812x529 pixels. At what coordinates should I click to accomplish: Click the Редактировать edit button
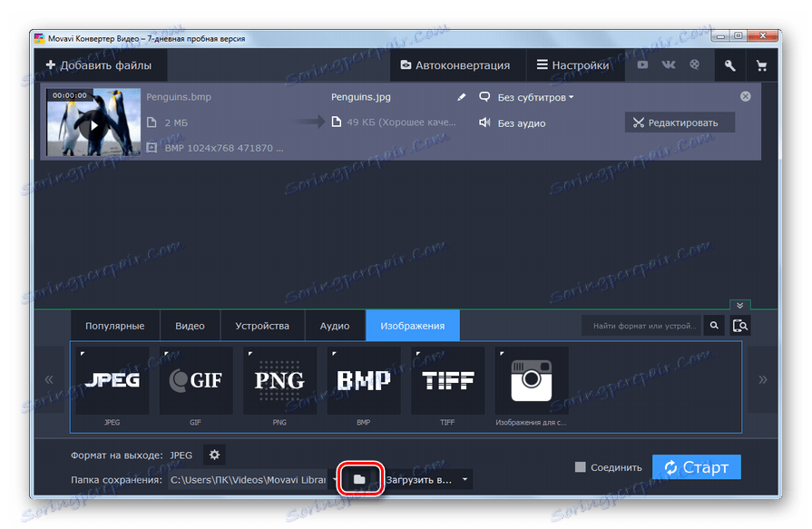tap(680, 122)
